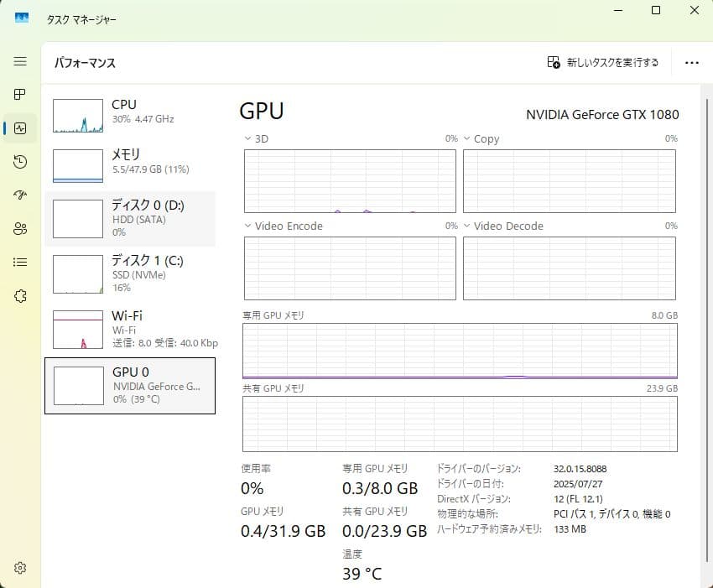Switch to the Video Decode engine selector

[468, 226]
